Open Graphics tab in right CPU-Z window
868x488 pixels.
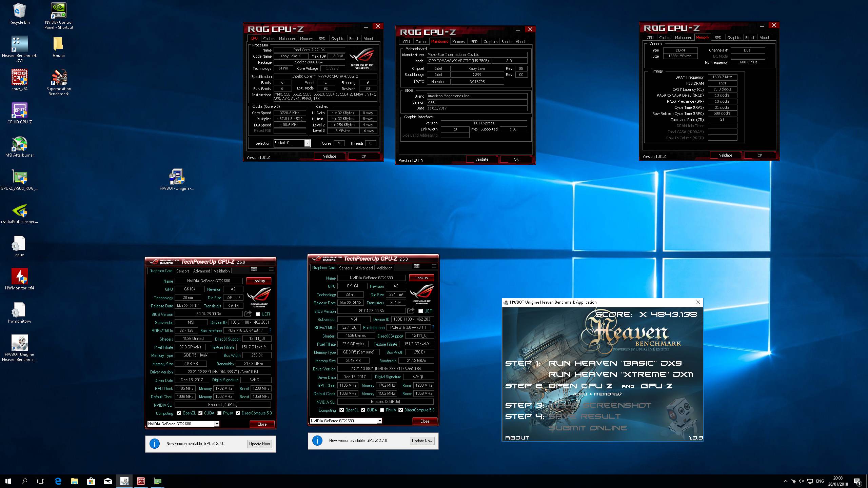pyautogui.click(x=734, y=38)
